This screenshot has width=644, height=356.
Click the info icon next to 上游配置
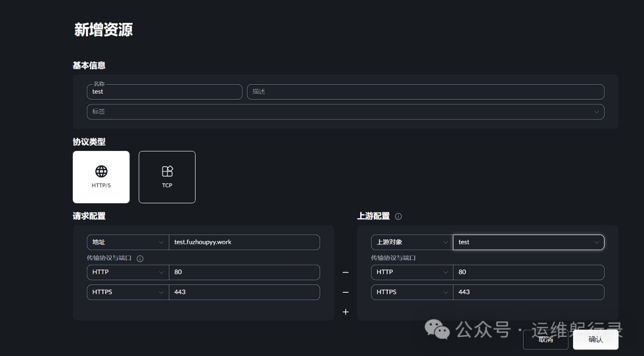398,216
